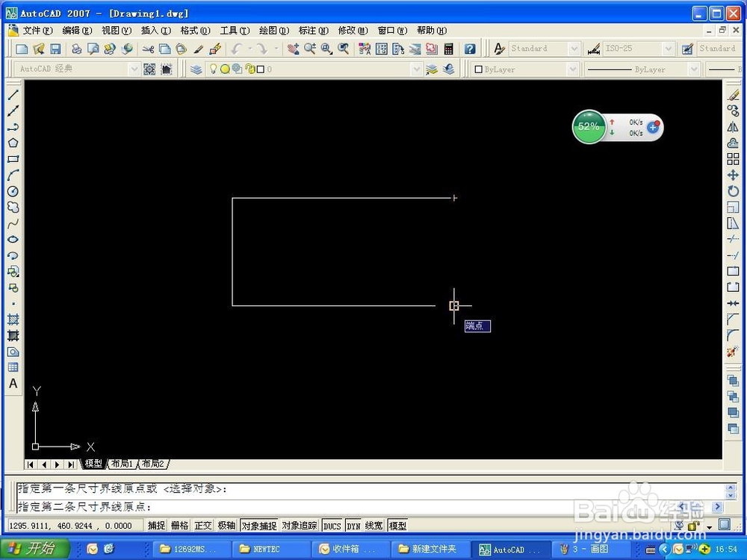Viewport: 747px width, 560px height.
Task: Click the Erase tool in Modify toolbar
Action: point(734,95)
